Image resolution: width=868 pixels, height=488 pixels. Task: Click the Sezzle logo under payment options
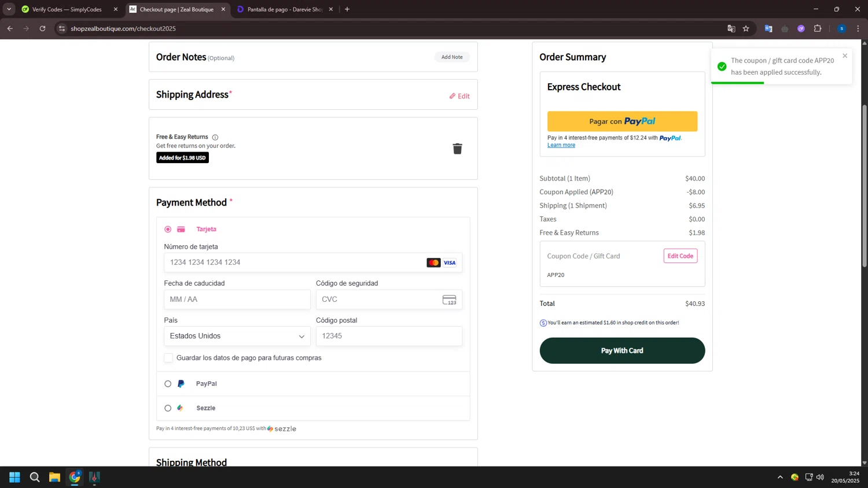click(x=282, y=428)
